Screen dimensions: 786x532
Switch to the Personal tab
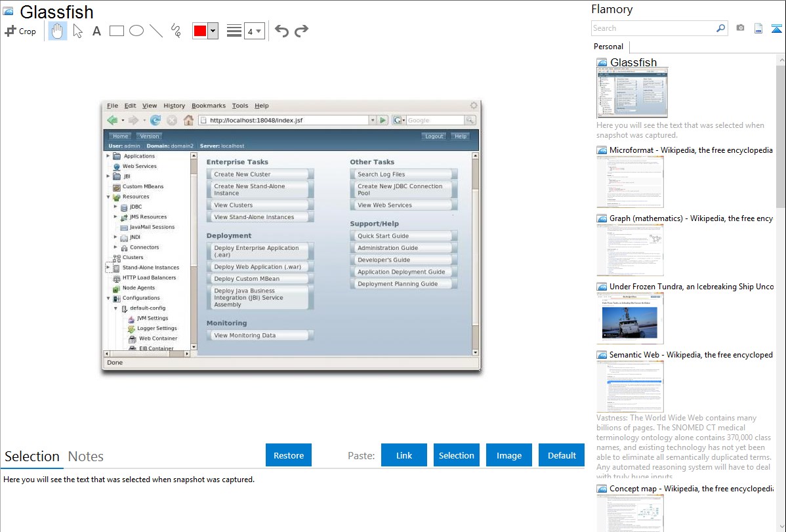[x=608, y=47]
